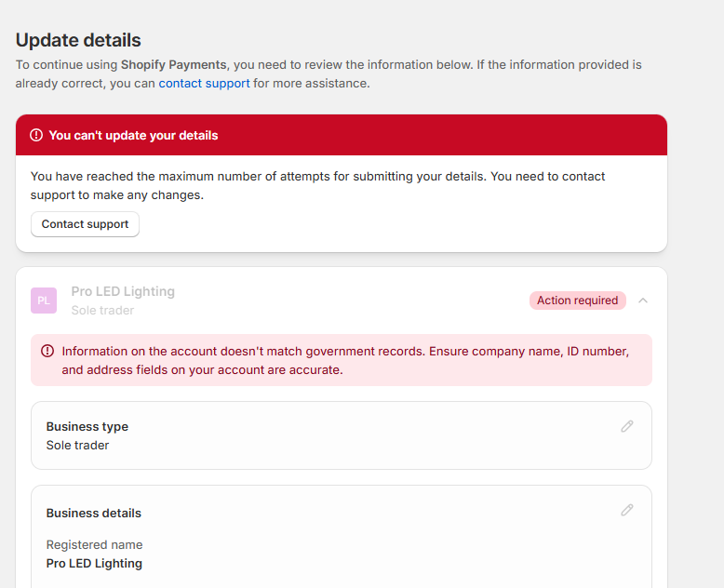Click the Registered name Pro LED Lighting
Viewport: 724px width, 588px height.
pyautogui.click(x=94, y=564)
